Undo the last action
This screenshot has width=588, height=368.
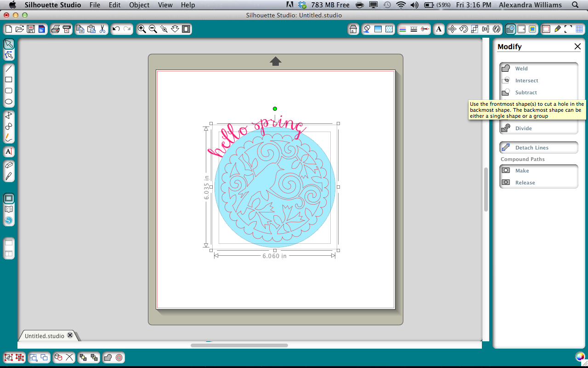[x=116, y=29]
